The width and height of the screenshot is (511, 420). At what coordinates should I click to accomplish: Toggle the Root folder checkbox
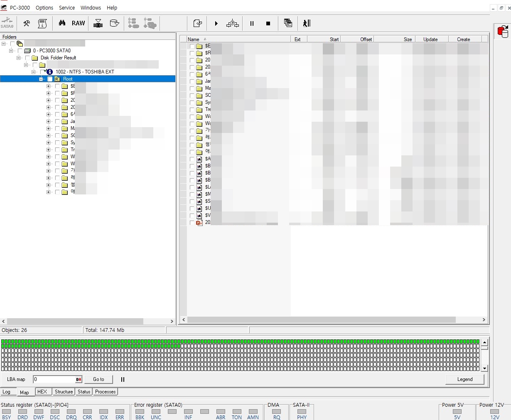coord(50,79)
